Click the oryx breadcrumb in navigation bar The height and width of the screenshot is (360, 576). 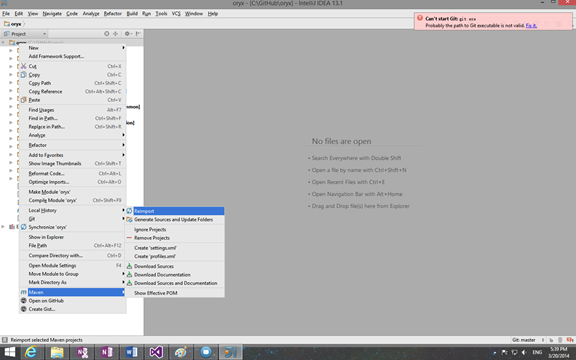(13, 24)
